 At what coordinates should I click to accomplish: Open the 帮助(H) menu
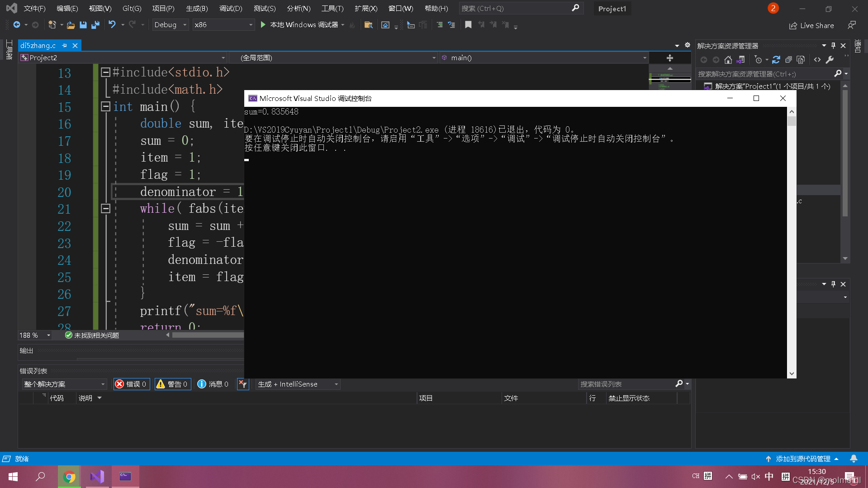pyautogui.click(x=436, y=9)
